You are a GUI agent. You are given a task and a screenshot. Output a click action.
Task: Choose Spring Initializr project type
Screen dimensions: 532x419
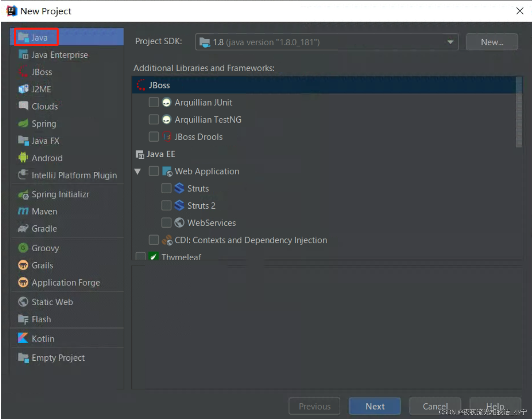coord(67,194)
